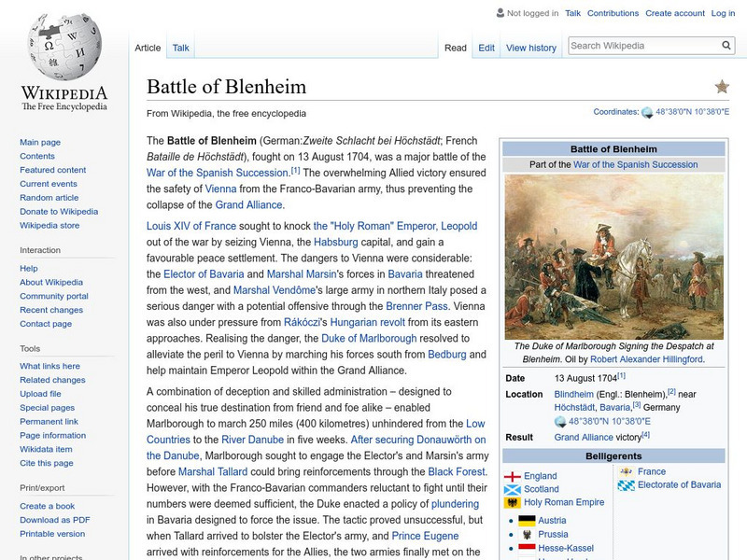Image resolution: width=747 pixels, height=560 pixels.
Task: Click the search magnifying glass icon
Action: click(727, 46)
